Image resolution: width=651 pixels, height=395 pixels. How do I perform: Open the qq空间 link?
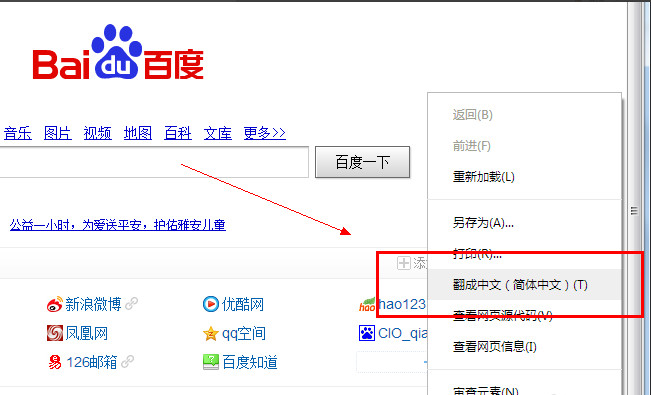point(244,334)
